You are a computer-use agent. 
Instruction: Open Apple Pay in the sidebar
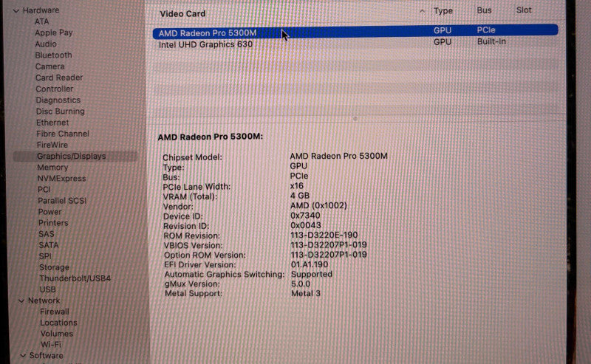pos(53,32)
